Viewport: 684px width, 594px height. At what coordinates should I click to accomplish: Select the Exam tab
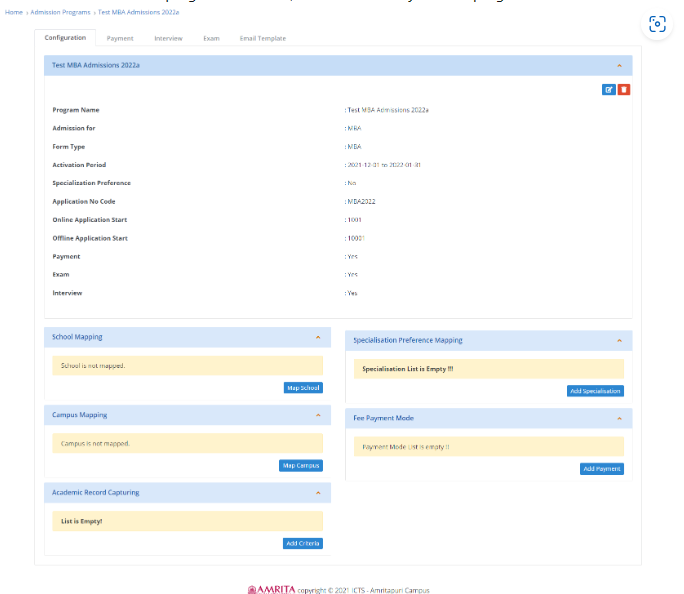(x=211, y=38)
